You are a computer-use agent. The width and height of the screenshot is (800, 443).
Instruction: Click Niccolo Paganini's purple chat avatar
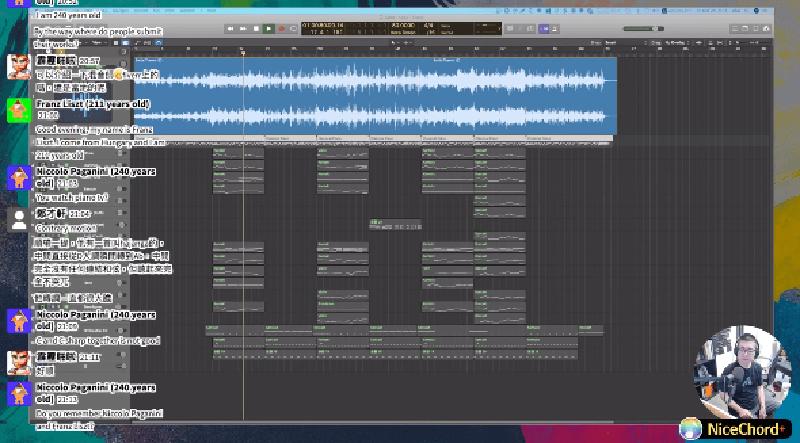19,177
